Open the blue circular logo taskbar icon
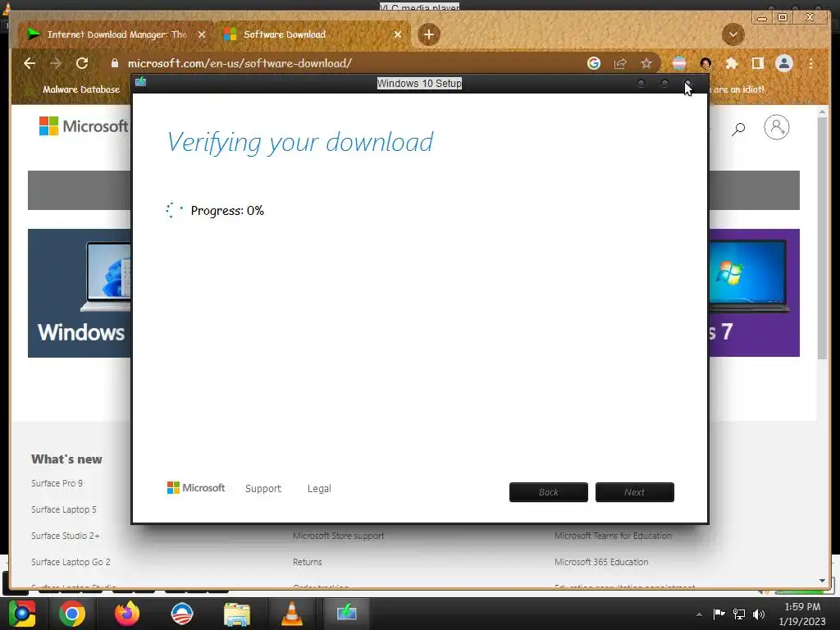The height and width of the screenshot is (630, 840). [x=181, y=614]
